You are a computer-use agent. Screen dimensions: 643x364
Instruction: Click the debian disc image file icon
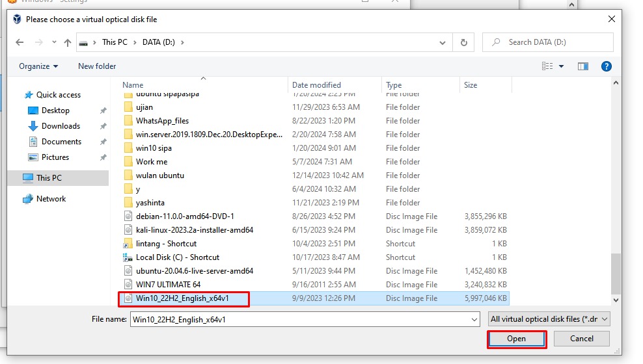pyautogui.click(x=128, y=216)
